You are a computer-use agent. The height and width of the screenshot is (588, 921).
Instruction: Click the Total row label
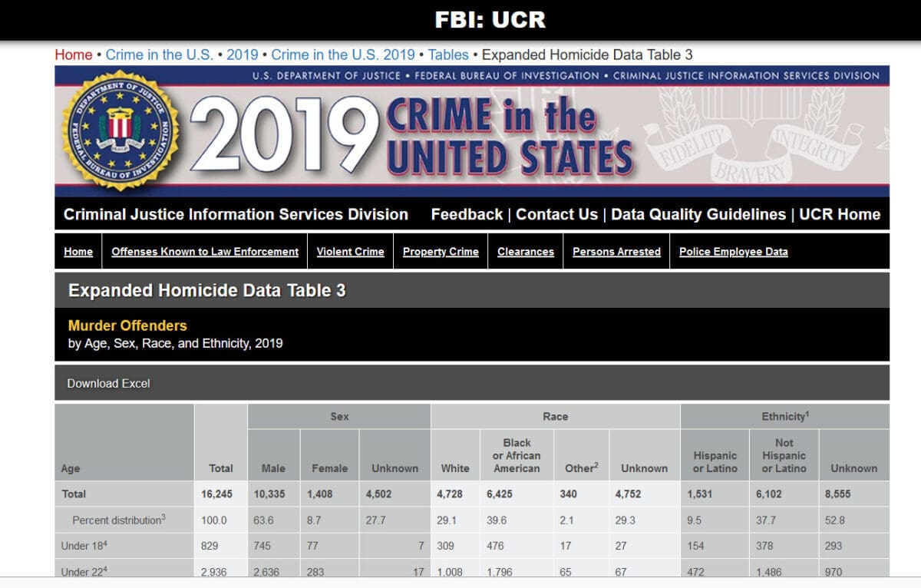[74, 494]
